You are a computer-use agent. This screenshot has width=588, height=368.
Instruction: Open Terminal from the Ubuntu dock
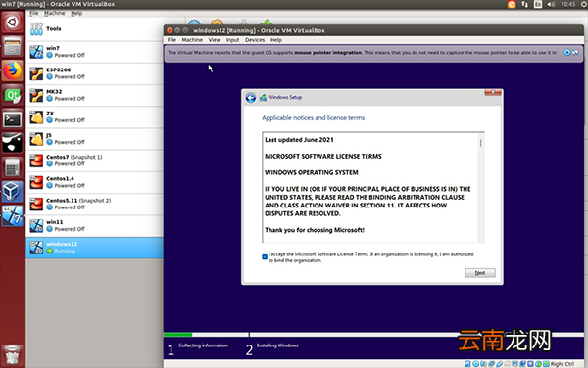13,119
